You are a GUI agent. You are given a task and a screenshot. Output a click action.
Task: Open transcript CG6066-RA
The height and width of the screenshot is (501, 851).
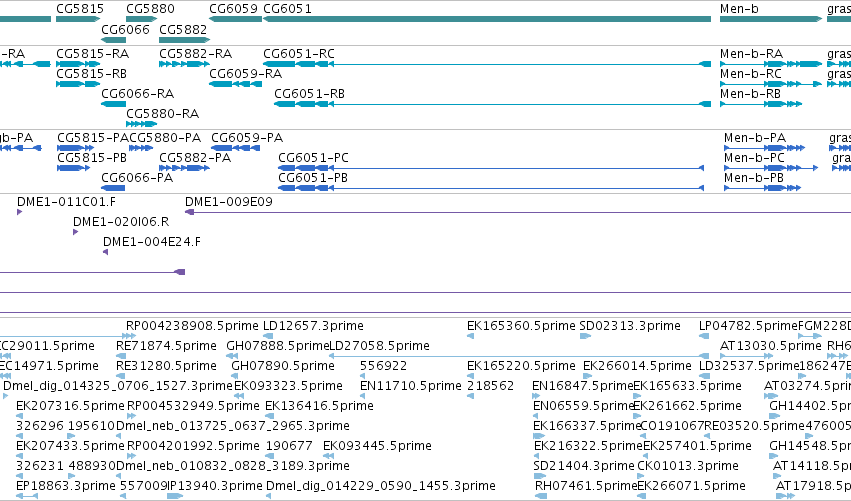[x=137, y=94]
